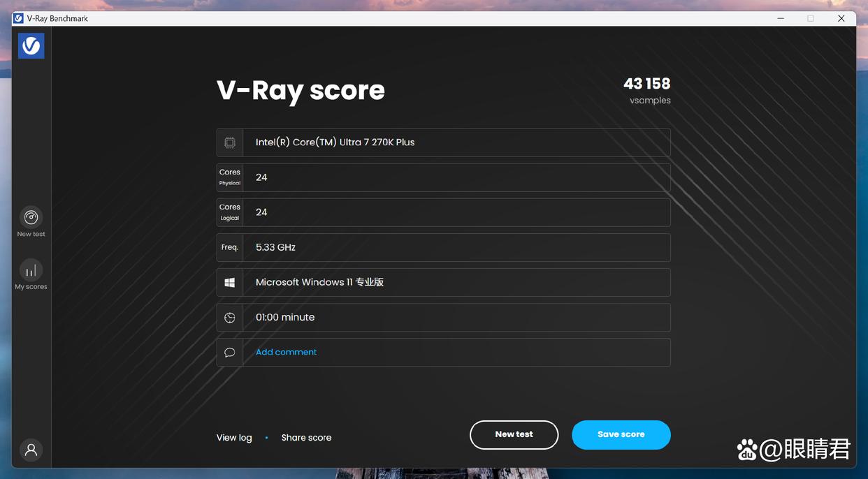
Task: Click the vsamples unit label
Action: point(650,101)
